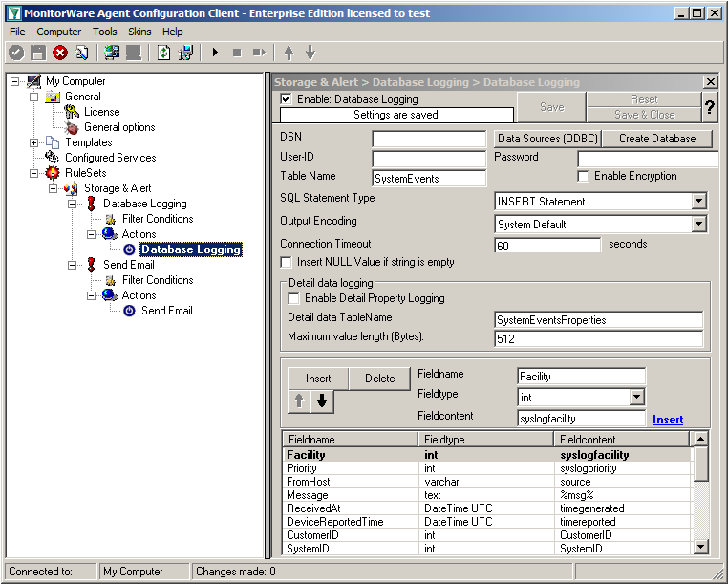This screenshot has width=728, height=584.
Task: Stop the service with the square icon
Action: click(237, 53)
